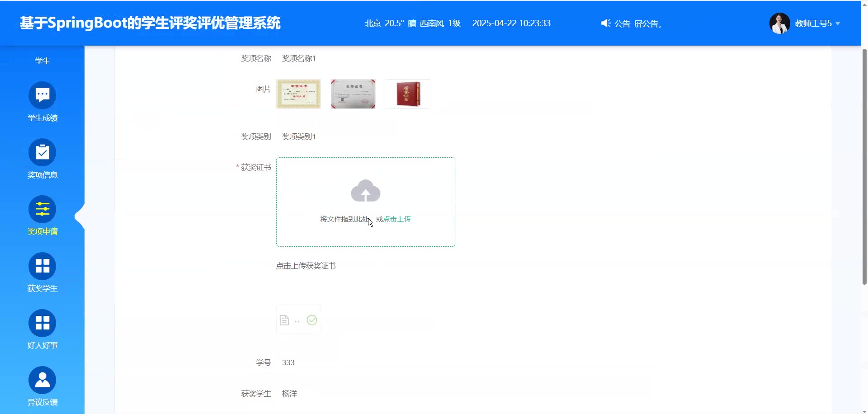Click the 好人好事 grid icon
This screenshot has width=868, height=414.
coord(42,323)
